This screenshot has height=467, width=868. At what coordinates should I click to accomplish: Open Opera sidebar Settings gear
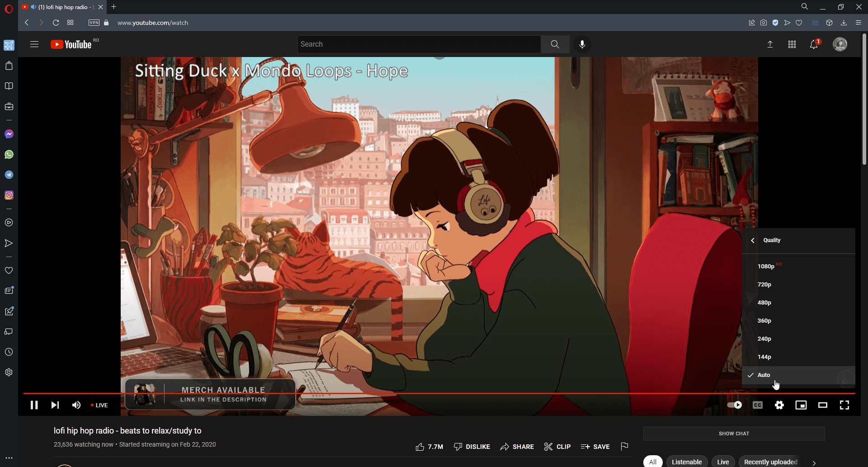[9, 372]
